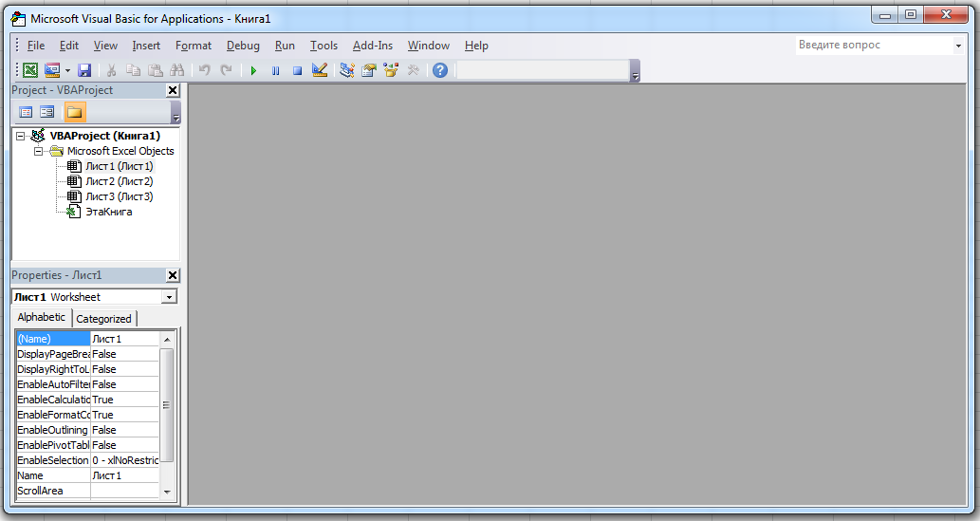Open Лист1 Worksheet object dropdown
The height and width of the screenshot is (521, 980).
coord(169,297)
